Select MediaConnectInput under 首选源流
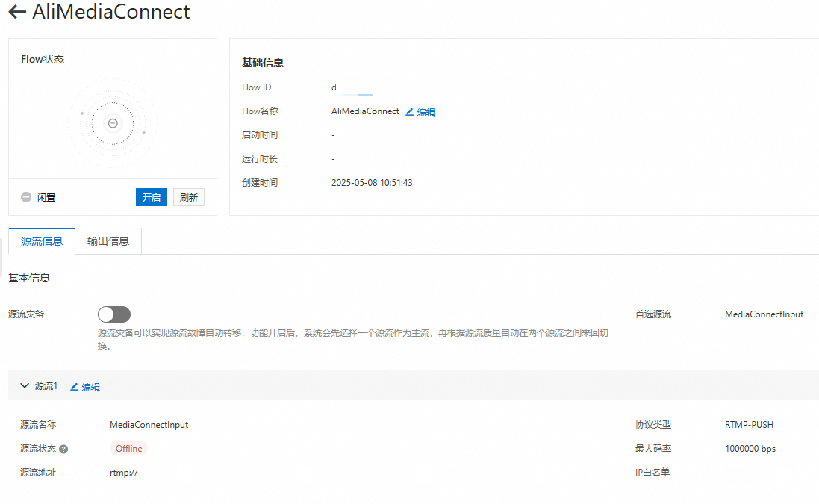Screen dimensions: 819x504 tap(764, 314)
